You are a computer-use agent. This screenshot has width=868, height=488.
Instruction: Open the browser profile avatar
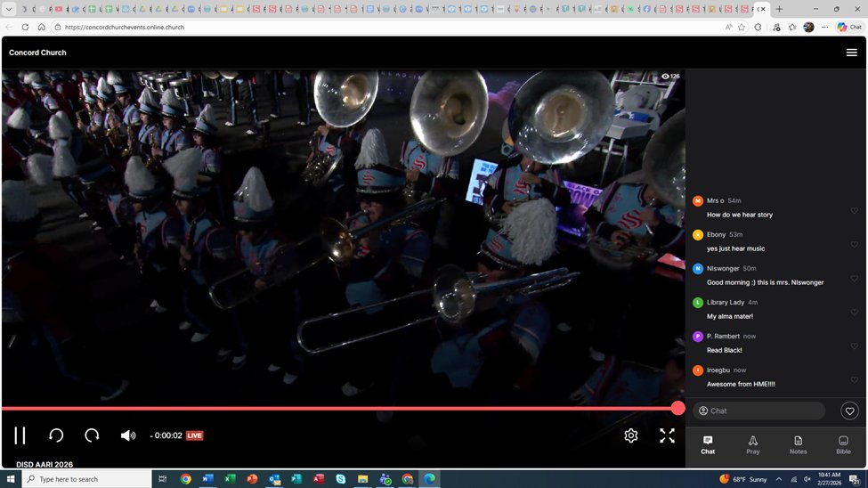808,27
